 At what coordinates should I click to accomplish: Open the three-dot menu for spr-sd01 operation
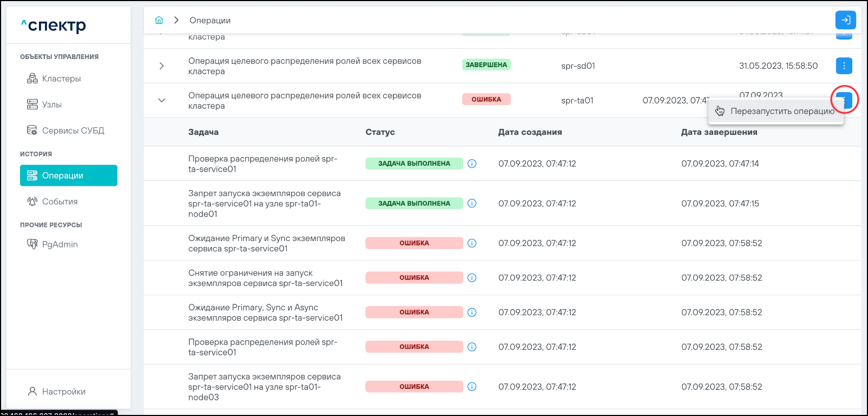(x=844, y=66)
